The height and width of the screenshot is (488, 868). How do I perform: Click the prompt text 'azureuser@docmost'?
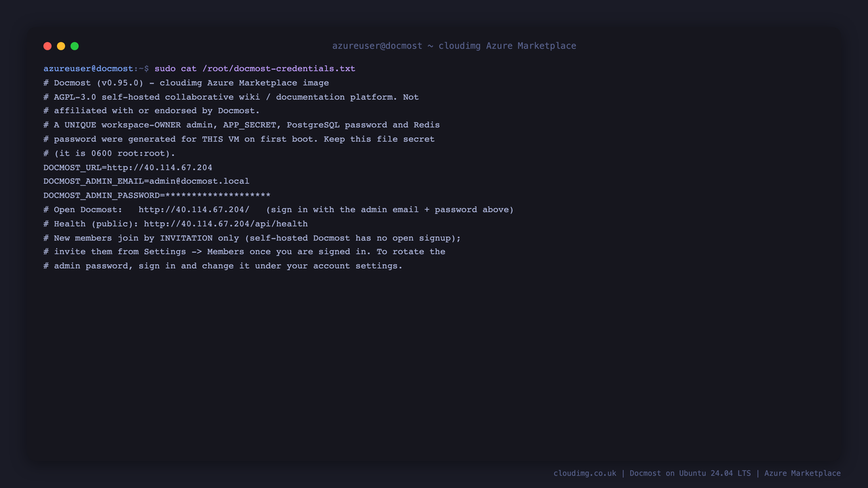point(88,68)
